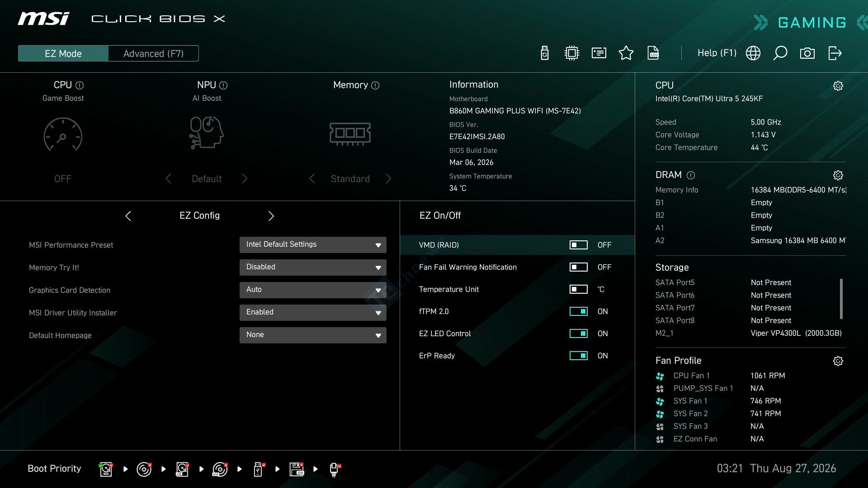The image size is (868, 488).
Task: Click next arrow beside EZ Config
Action: click(x=271, y=216)
